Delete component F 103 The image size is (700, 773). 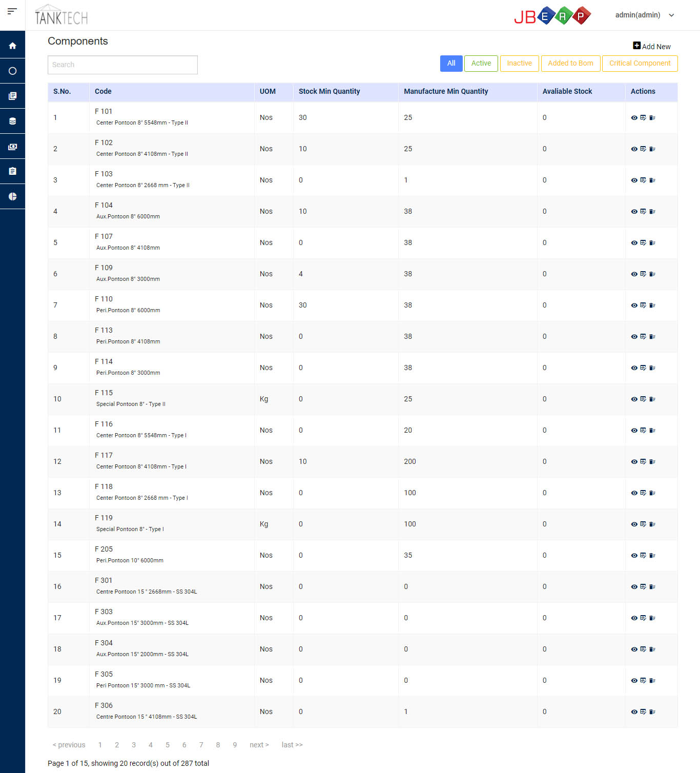click(652, 180)
